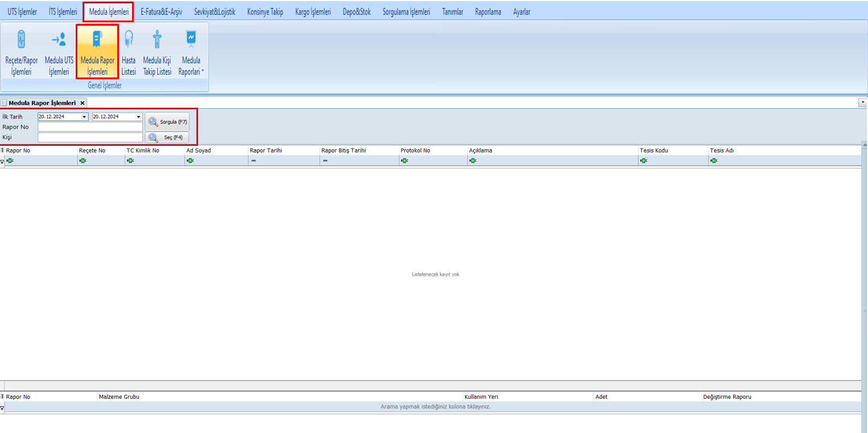The height and width of the screenshot is (433, 868).
Task: Expand the second date picker dropdown
Action: [138, 117]
